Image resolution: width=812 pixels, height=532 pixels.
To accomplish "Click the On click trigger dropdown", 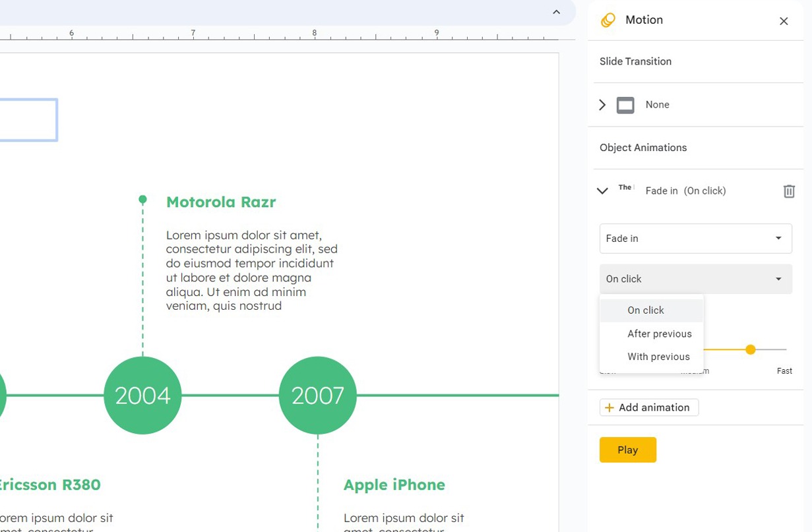I will (x=695, y=279).
